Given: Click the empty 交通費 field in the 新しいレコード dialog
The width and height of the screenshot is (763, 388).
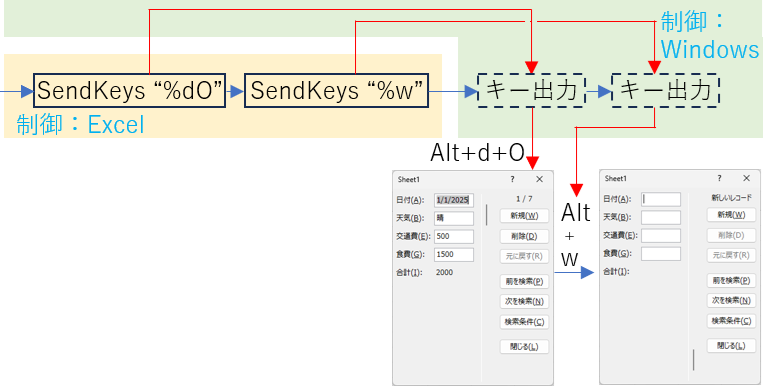Looking at the screenshot, I should [x=661, y=236].
